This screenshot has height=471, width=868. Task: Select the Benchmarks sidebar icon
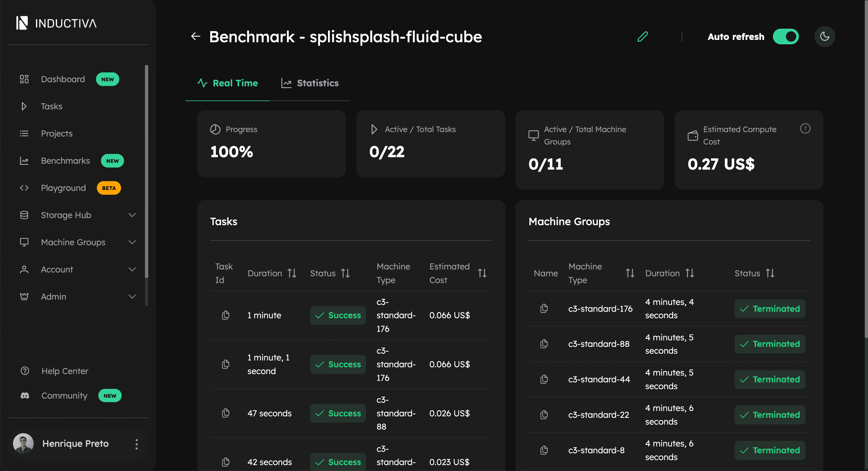[x=24, y=161]
